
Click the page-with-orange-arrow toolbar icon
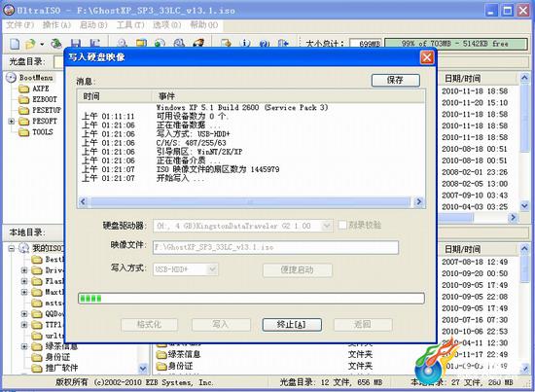[226, 44]
